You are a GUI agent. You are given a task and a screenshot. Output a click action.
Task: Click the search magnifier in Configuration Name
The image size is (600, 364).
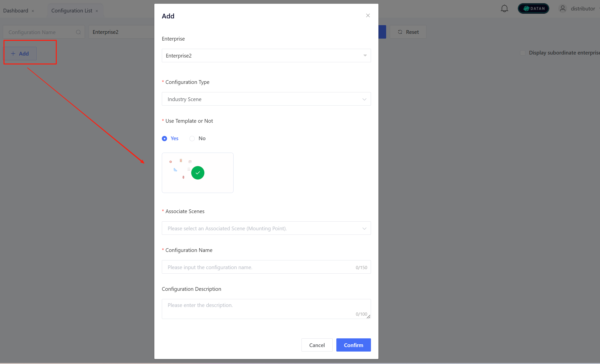78,32
